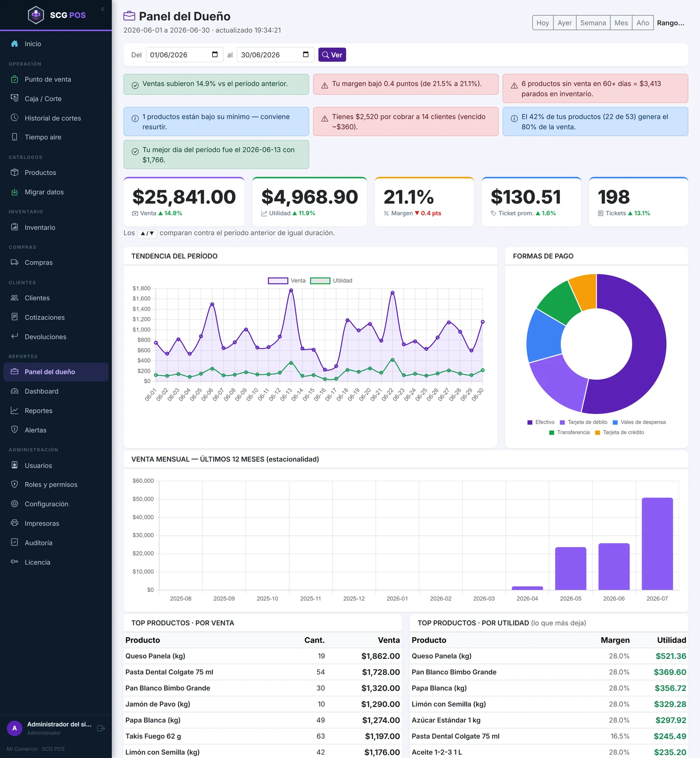The width and height of the screenshot is (700, 758).
Task: Open Alertas shield icon
Action: pos(14,430)
